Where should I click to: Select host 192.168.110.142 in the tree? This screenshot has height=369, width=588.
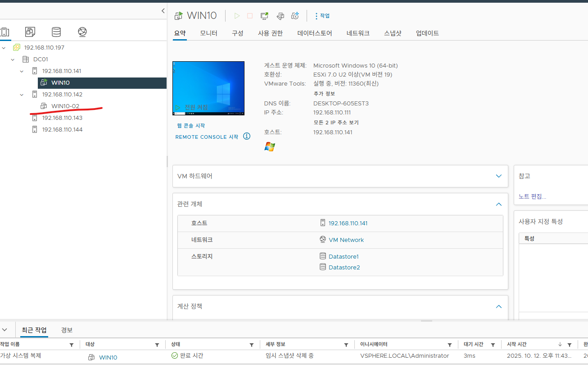pyautogui.click(x=62, y=95)
